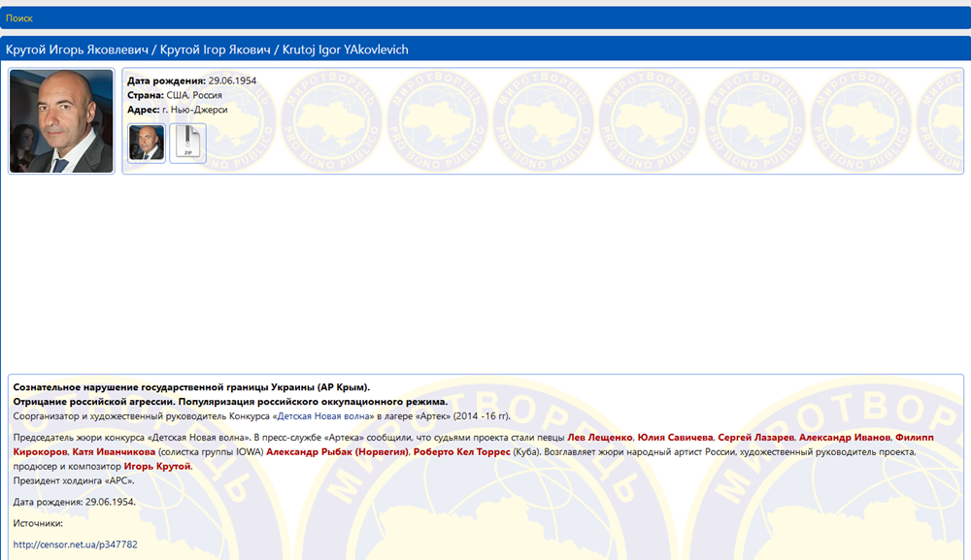Open the Александр Иванов name link

844,438
